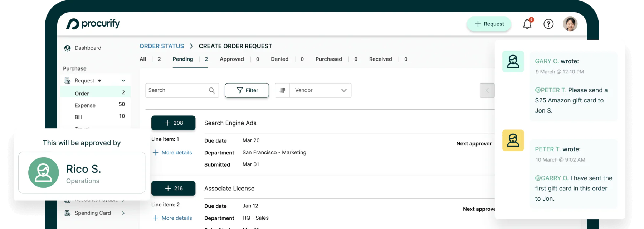This screenshot has width=644, height=229.
Task: Click the 10 March @ 9:02 AM timestamp
Action: click(560, 160)
